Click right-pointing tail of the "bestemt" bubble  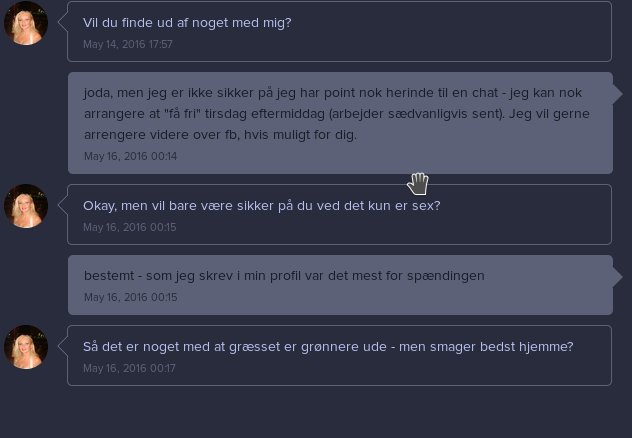(x=617, y=277)
